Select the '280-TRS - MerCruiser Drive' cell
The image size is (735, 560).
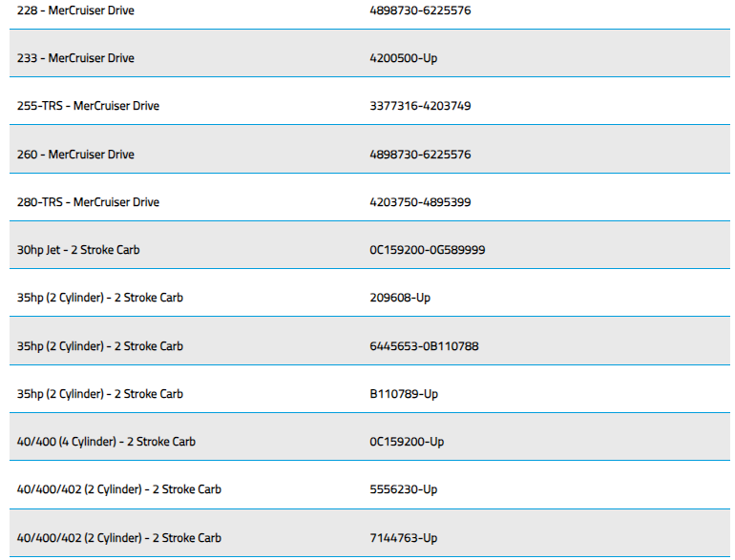click(88, 202)
